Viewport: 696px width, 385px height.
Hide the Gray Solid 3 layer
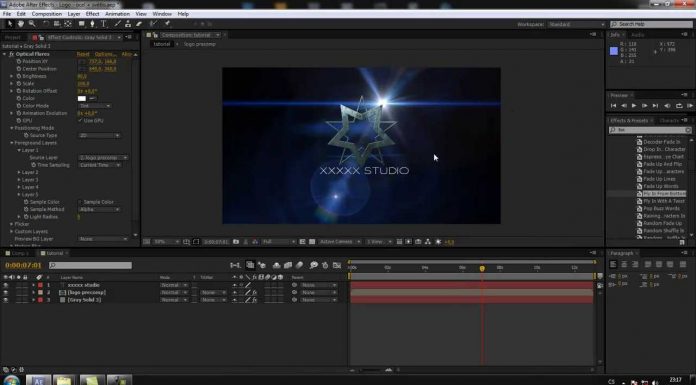(5, 300)
